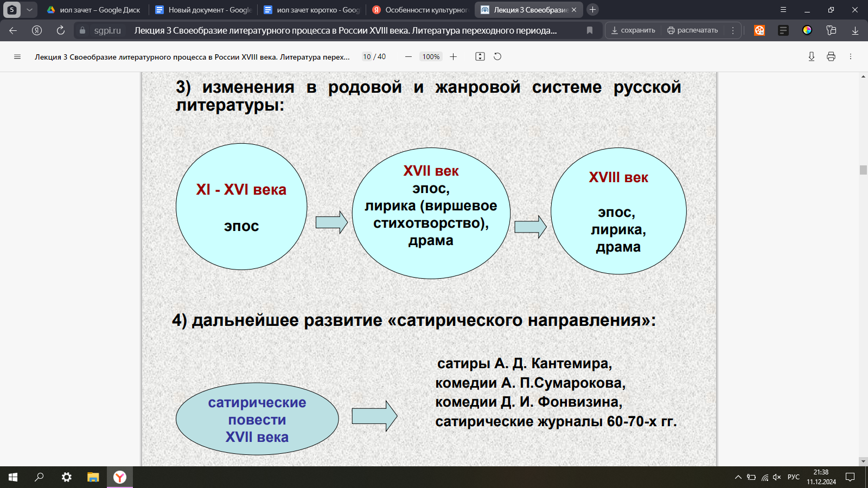Close the Лекция 3 tab
Image resolution: width=868 pixels, height=488 pixels.
pyautogui.click(x=574, y=10)
